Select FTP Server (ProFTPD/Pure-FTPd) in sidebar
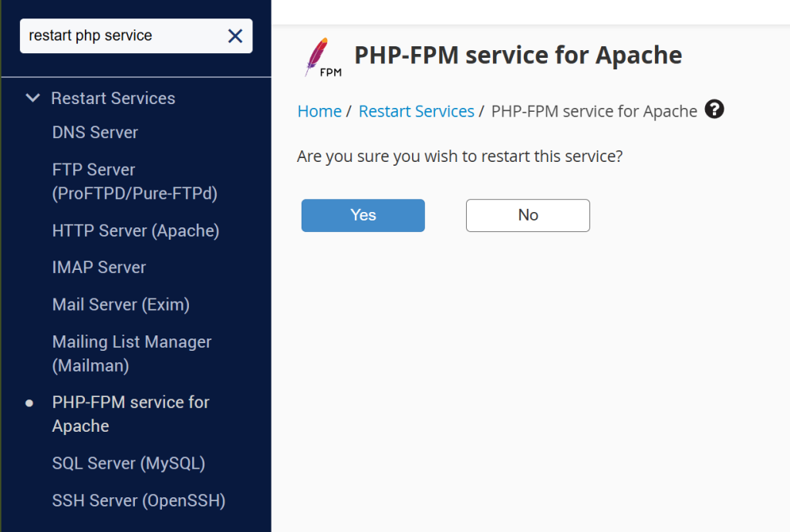This screenshot has height=532, width=790. pyautogui.click(x=134, y=181)
